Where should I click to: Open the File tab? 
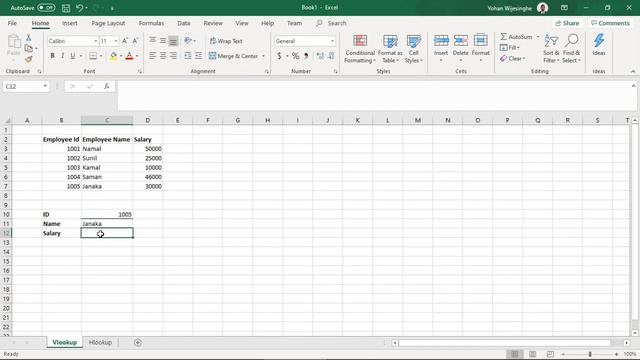[12, 23]
